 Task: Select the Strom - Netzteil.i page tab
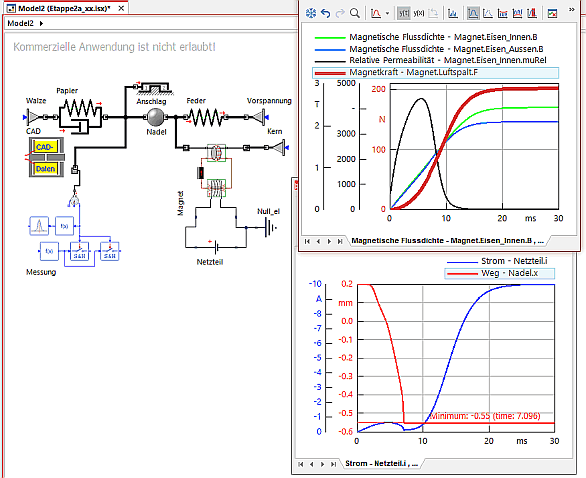(381, 463)
